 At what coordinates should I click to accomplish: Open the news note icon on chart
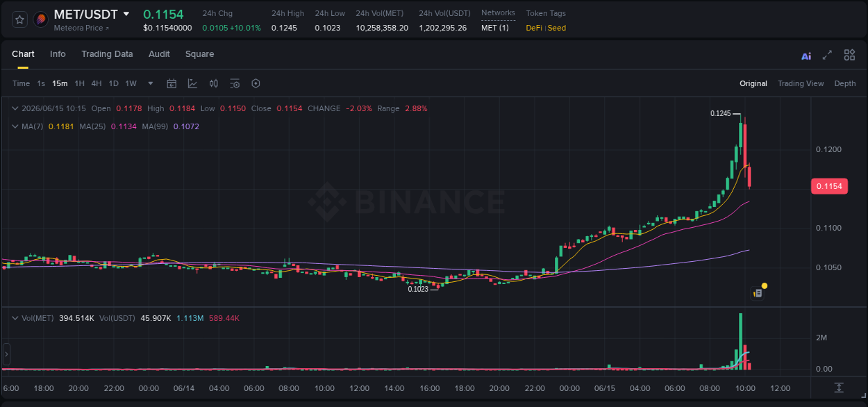(758, 294)
